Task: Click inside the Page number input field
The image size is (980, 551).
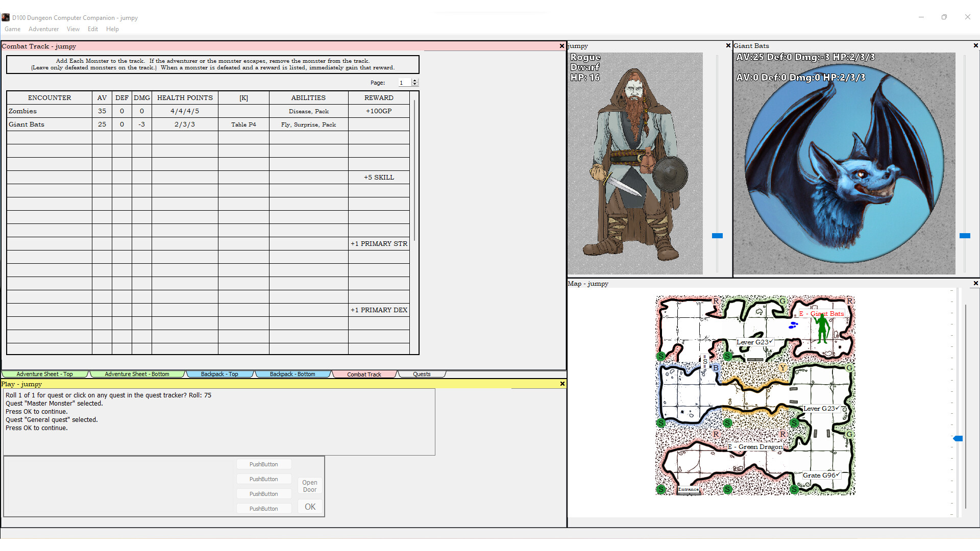Action: point(405,82)
